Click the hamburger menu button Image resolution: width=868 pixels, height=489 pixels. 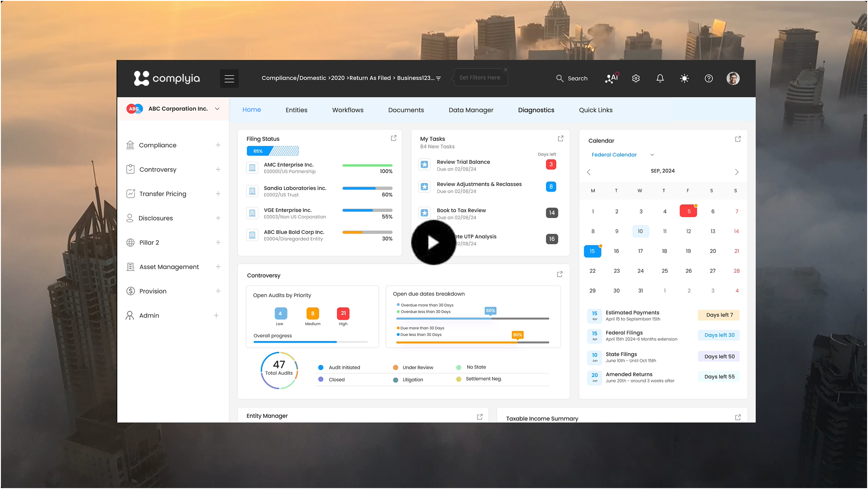tap(229, 79)
